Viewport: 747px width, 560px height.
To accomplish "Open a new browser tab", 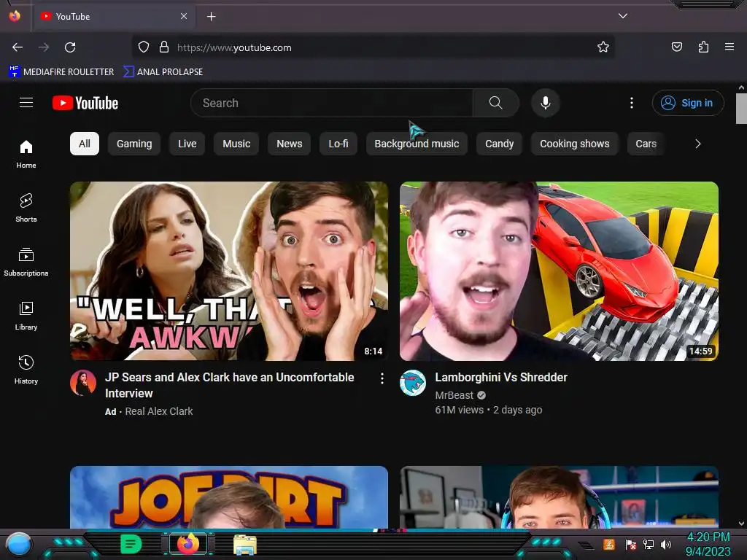I will coord(211,17).
